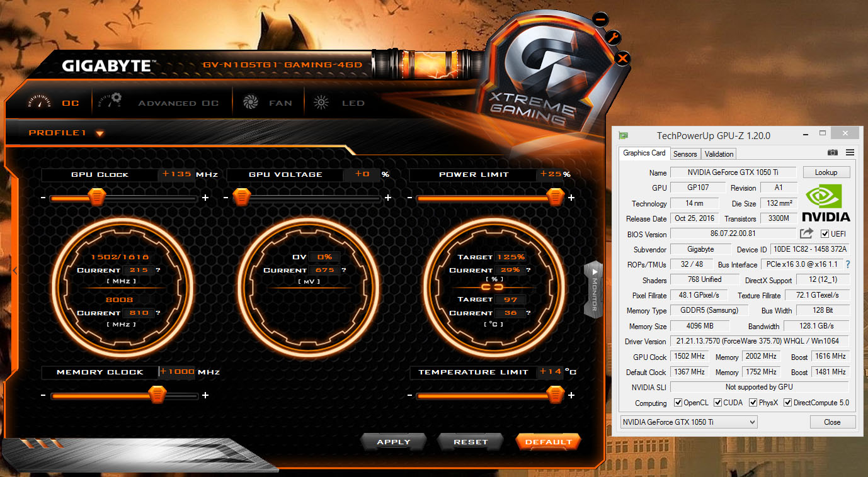Click the GPU Voltage slider handle
This screenshot has width=868, height=477.
point(242,197)
